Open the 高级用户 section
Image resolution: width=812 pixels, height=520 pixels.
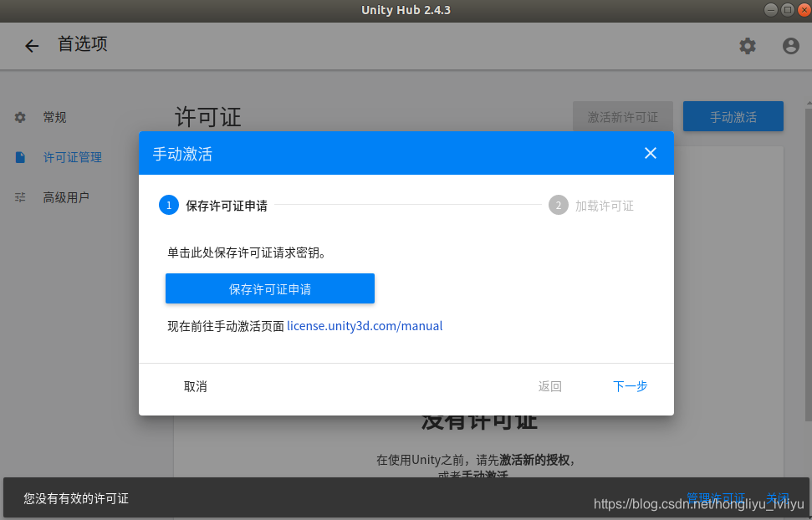[66, 196]
